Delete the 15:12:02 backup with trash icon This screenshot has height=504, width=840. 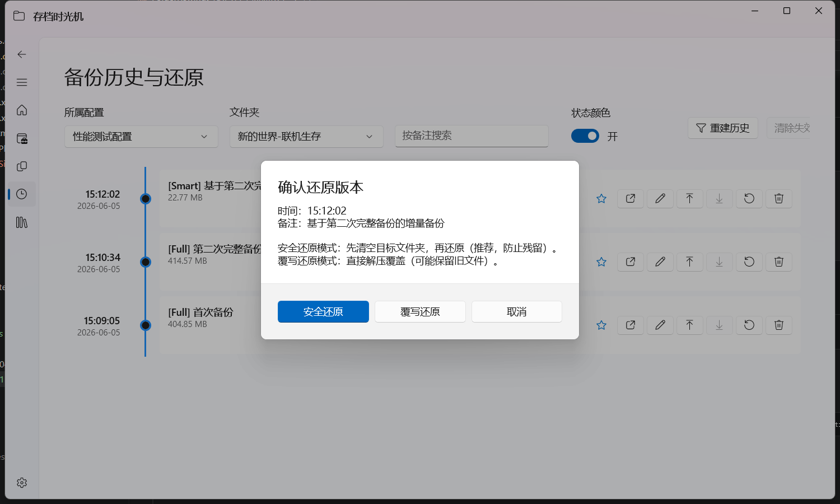point(779,199)
